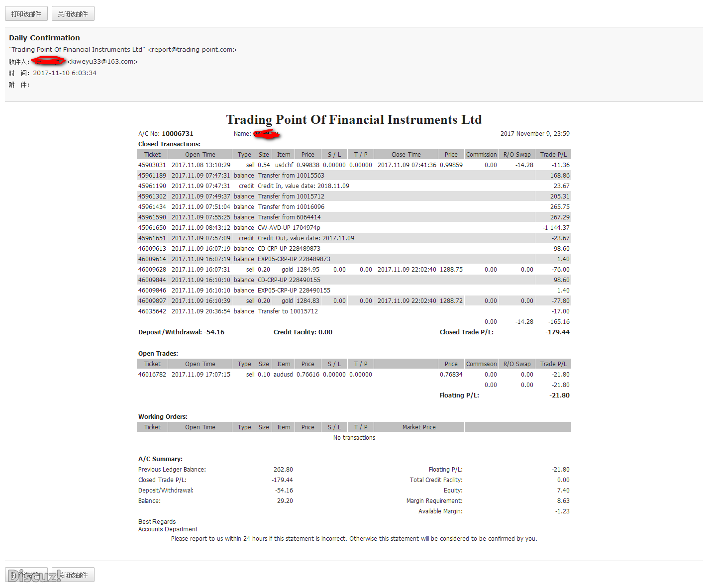Click trade P/L value 168.86
The height and width of the screenshot is (588, 708).
click(x=560, y=176)
